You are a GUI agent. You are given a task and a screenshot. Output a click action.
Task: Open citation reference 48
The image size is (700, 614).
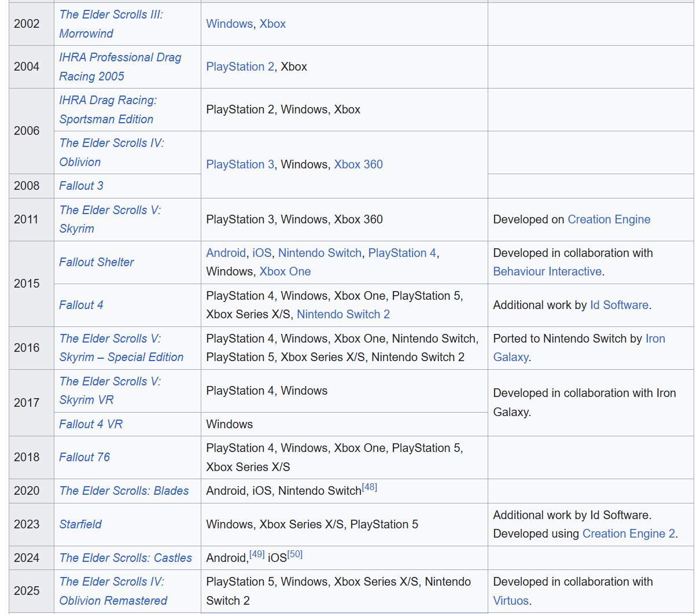pyautogui.click(x=370, y=487)
